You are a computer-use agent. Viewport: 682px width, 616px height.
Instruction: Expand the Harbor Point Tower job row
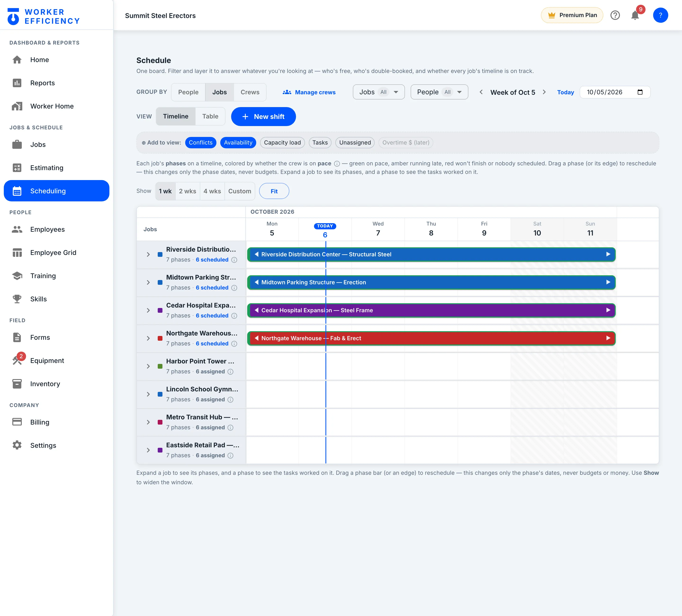tap(148, 366)
